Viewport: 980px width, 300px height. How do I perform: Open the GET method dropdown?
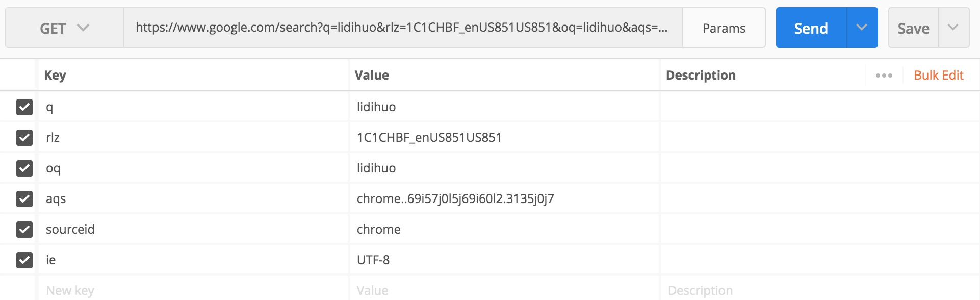[65, 28]
